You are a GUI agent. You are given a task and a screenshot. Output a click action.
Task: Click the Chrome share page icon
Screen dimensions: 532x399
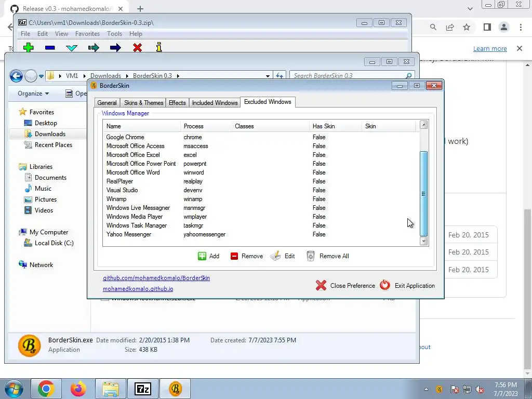[450, 27]
